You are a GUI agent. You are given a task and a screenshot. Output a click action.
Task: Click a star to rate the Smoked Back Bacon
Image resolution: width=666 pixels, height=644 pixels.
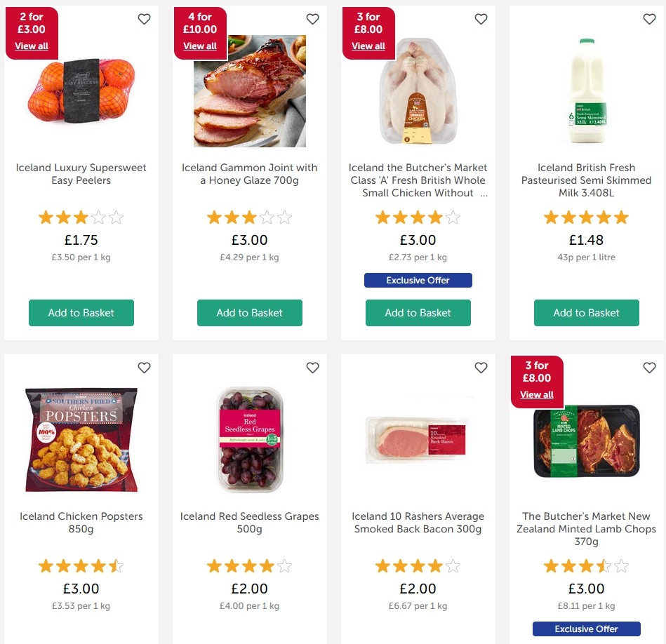418,565
